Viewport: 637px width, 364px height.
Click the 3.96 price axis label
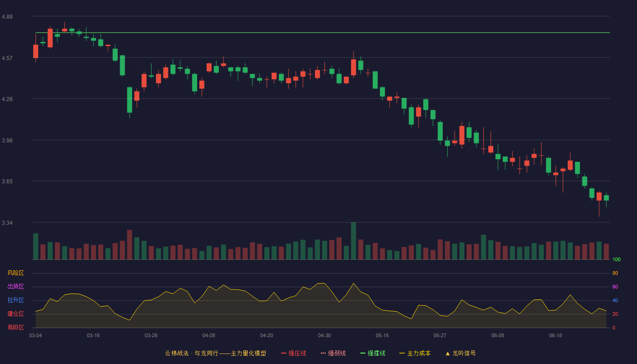pyautogui.click(x=7, y=141)
